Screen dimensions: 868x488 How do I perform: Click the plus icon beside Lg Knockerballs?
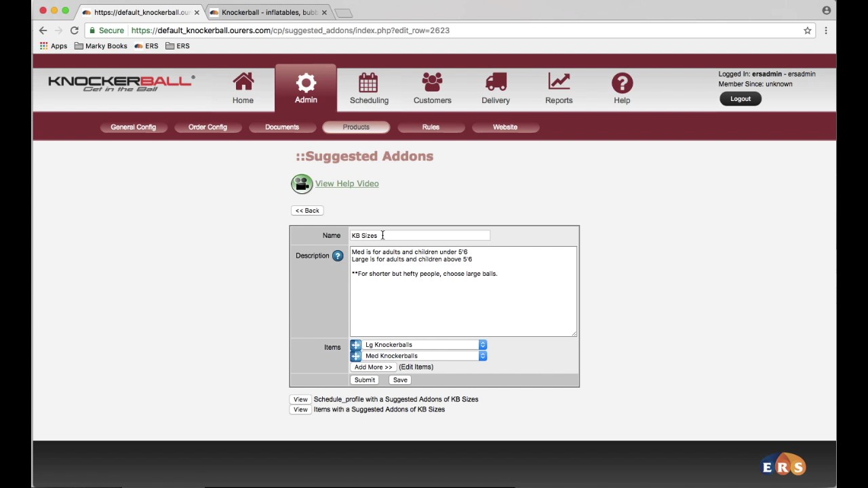(x=356, y=345)
